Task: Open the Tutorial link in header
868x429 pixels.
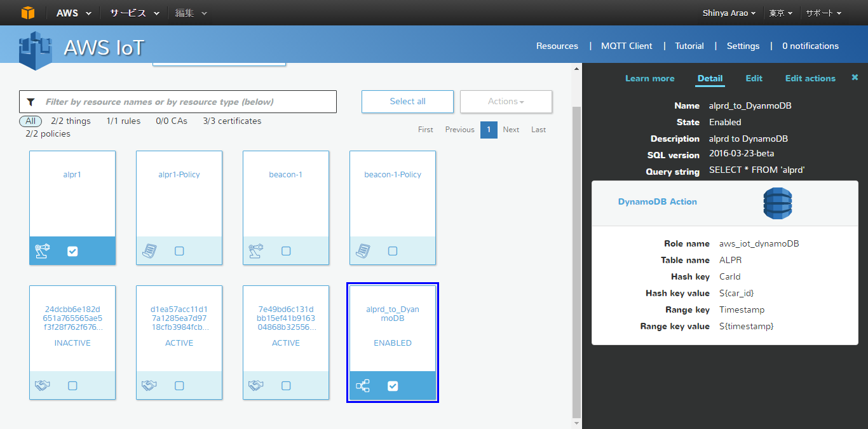Action: (x=689, y=46)
